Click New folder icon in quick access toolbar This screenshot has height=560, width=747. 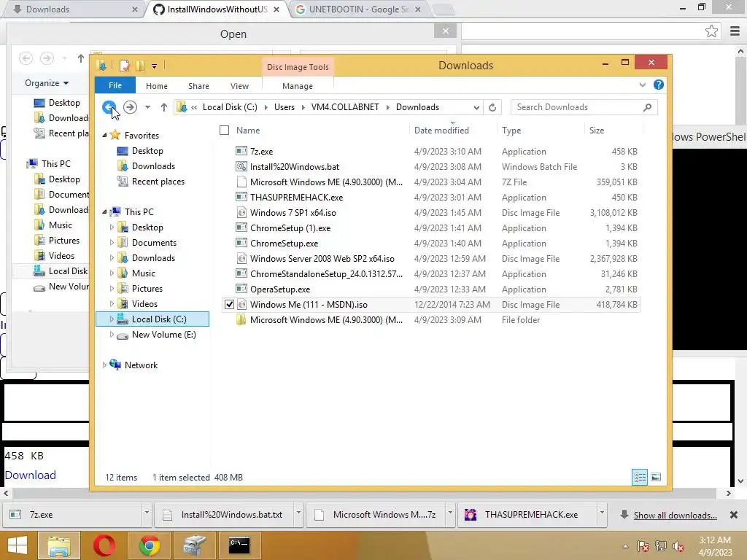(141, 66)
